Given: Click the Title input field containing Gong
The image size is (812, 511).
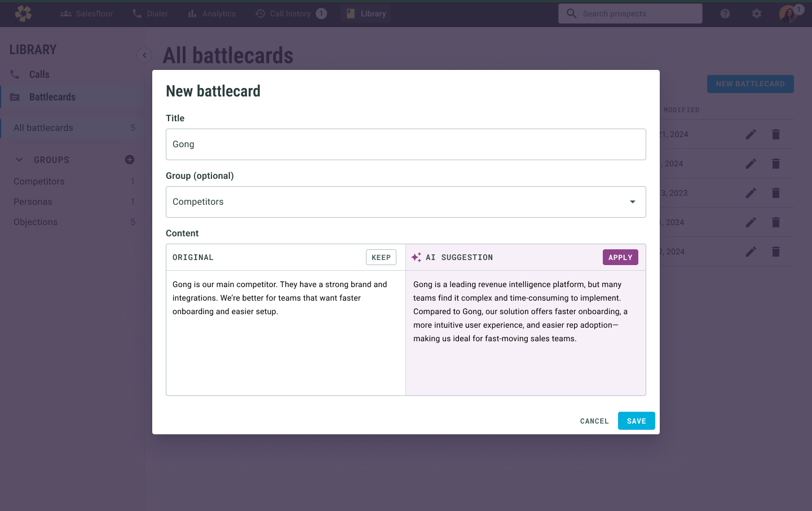Looking at the screenshot, I should [406, 144].
